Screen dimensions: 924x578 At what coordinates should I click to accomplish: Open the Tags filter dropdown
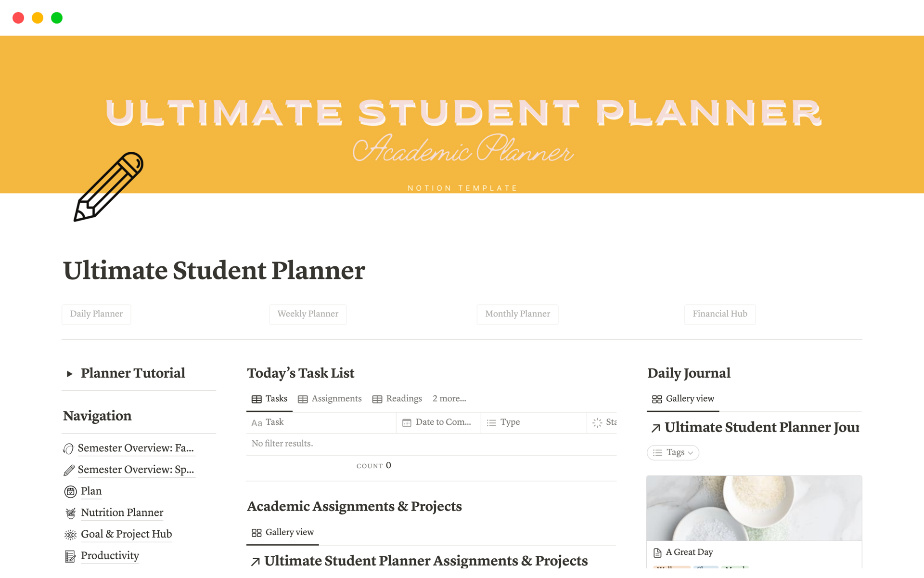pyautogui.click(x=673, y=453)
